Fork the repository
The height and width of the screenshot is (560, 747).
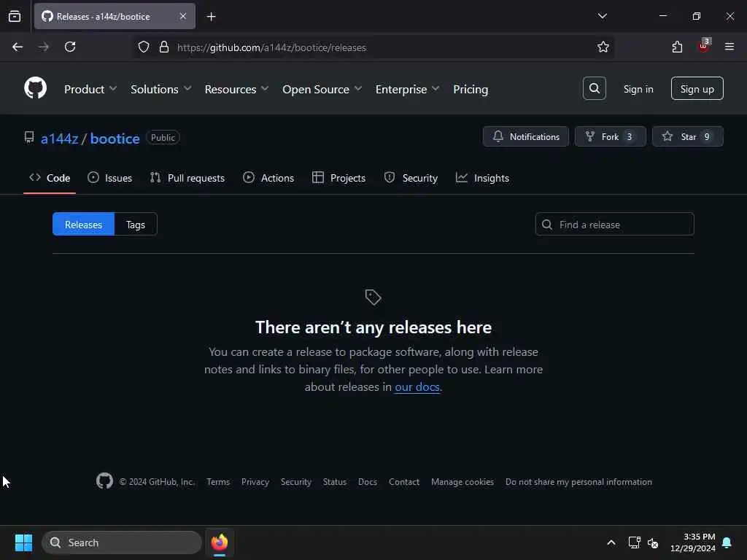610,136
